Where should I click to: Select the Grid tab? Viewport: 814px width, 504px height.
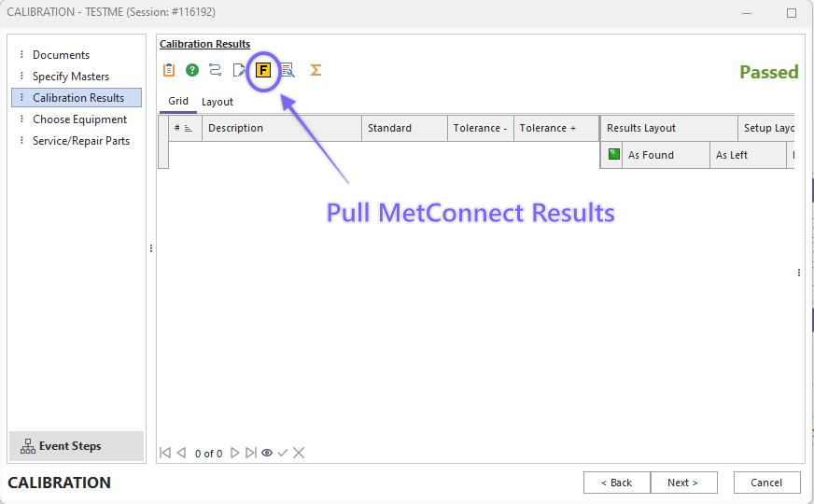point(177,102)
